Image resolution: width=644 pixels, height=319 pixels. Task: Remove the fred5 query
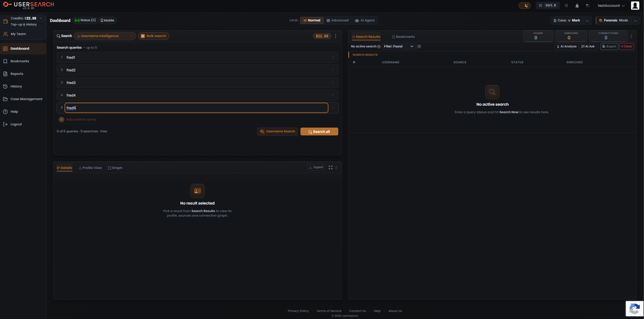coord(333,108)
